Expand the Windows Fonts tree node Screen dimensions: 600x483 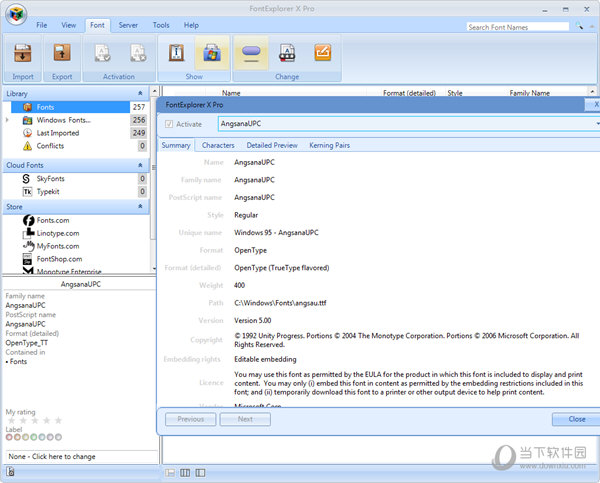point(7,120)
